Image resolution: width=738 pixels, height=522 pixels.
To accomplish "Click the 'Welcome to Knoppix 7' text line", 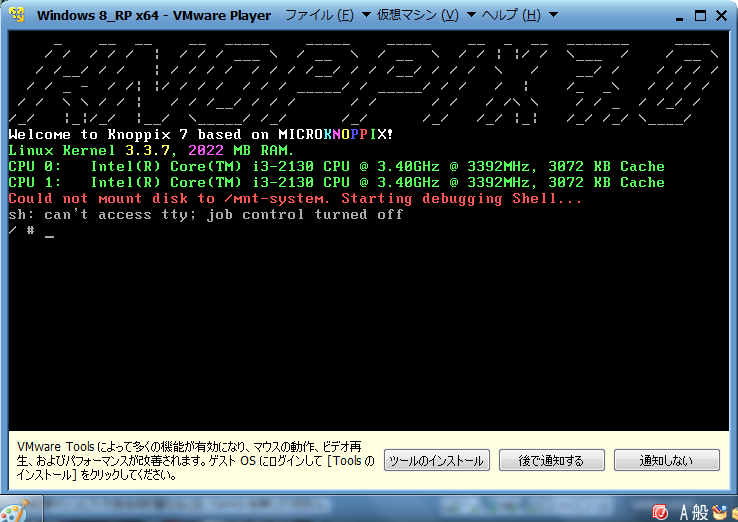I will point(201,135).
